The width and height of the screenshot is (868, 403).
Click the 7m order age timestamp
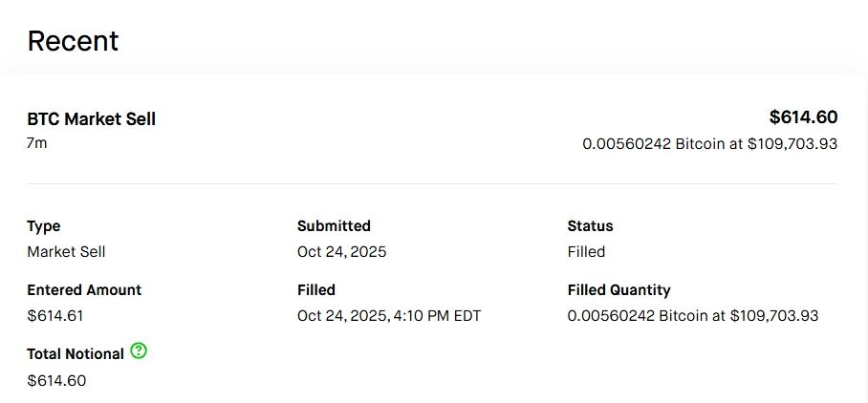37,143
